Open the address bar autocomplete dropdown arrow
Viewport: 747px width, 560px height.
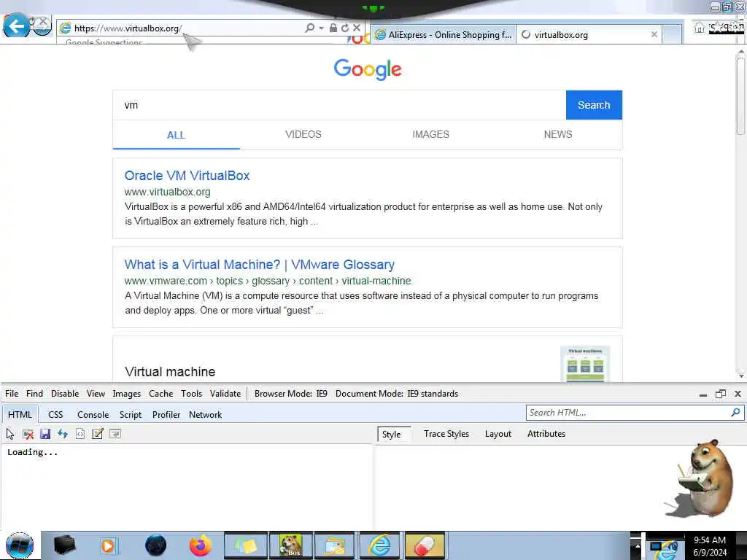point(321,28)
